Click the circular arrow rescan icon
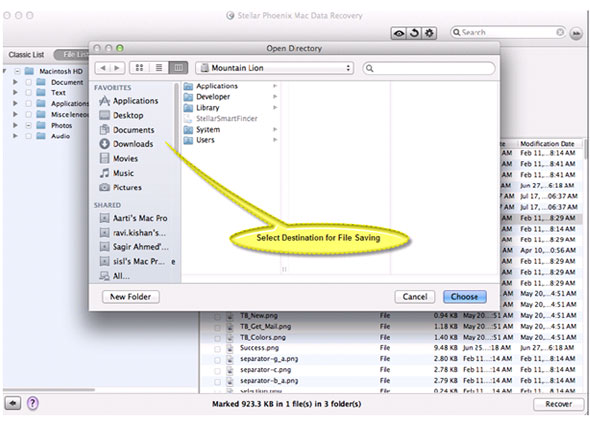 [x=414, y=33]
